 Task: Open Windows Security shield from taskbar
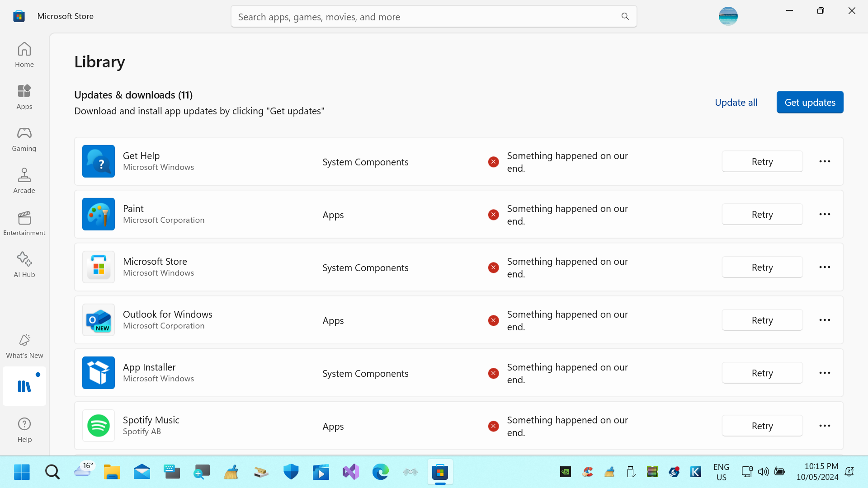point(291,472)
